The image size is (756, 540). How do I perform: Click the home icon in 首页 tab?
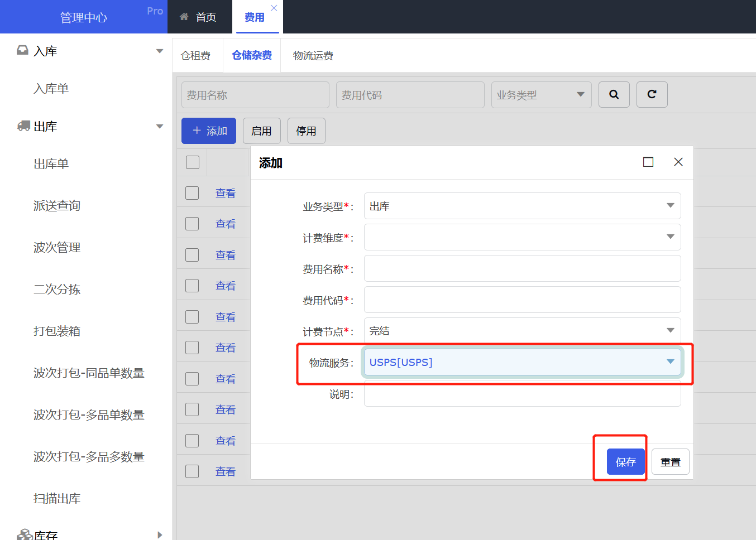[184, 17]
